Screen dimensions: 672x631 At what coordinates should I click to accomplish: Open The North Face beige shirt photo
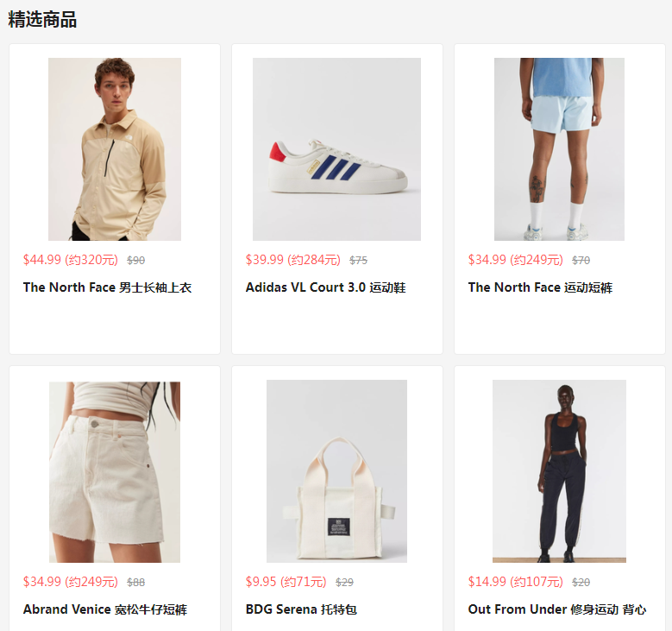coord(115,148)
